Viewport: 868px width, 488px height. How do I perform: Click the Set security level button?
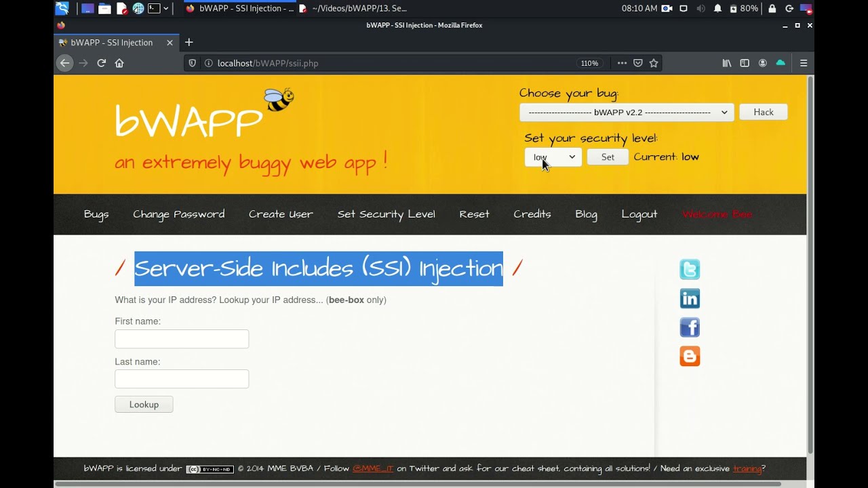608,157
